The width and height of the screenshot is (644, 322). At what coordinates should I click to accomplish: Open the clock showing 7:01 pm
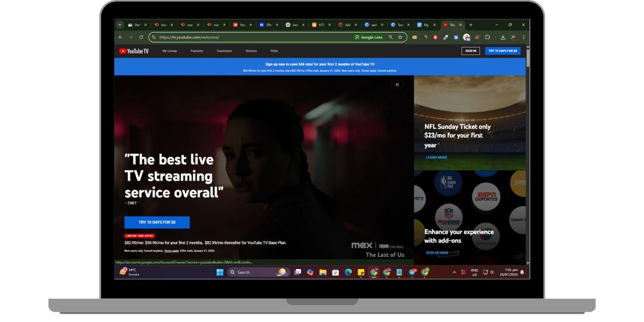[x=508, y=272]
